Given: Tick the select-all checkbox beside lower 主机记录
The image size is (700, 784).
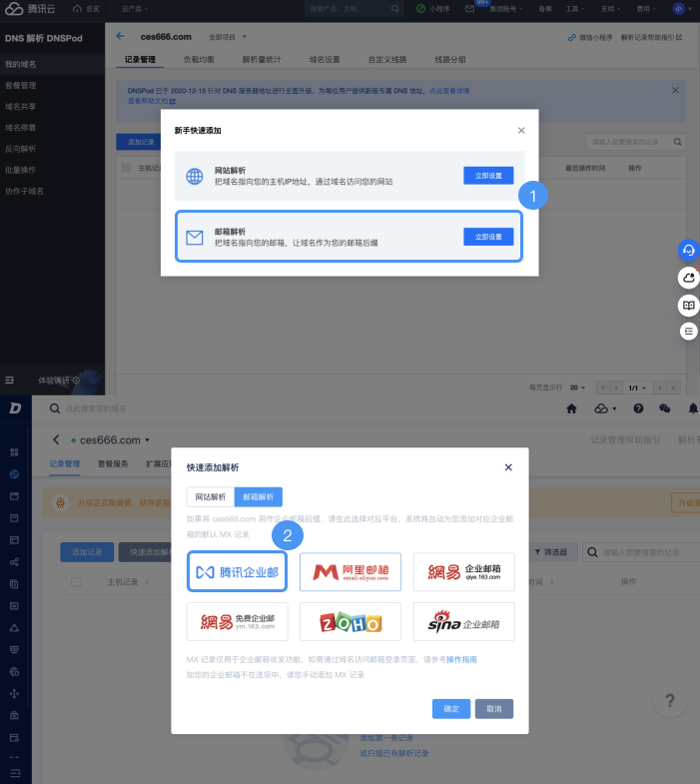Looking at the screenshot, I should click(77, 582).
